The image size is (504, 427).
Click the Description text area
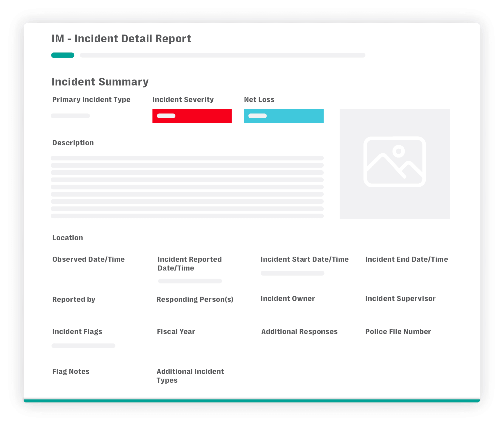point(187,187)
